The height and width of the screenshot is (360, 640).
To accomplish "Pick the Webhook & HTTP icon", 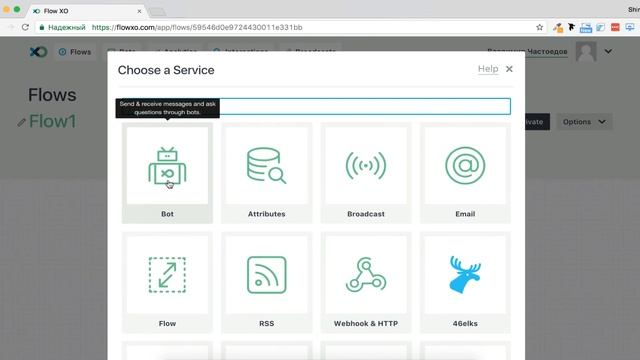I will click(366, 275).
